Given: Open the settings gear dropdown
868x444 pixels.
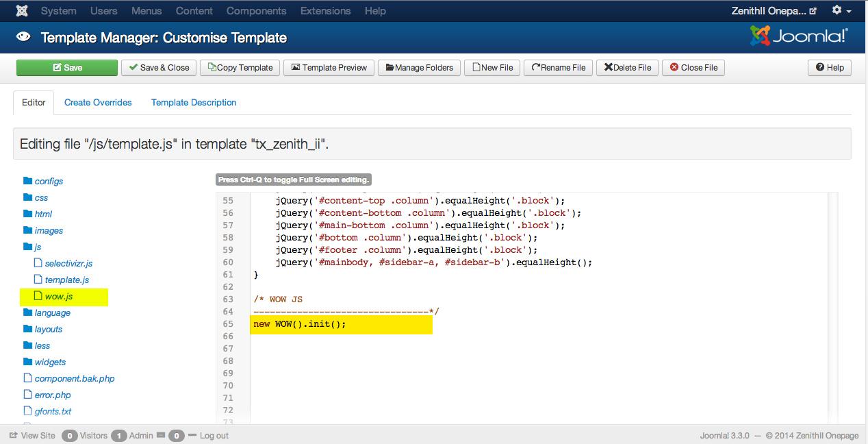Looking at the screenshot, I should [841, 11].
